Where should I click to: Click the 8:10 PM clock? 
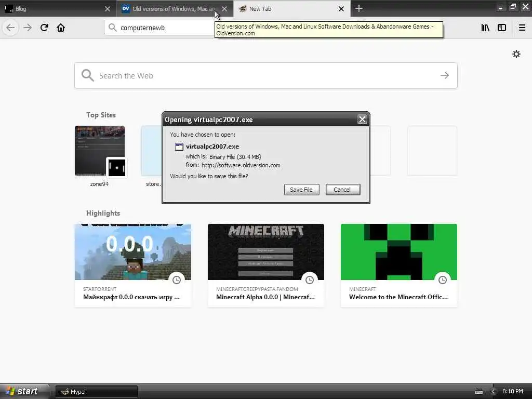513,391
